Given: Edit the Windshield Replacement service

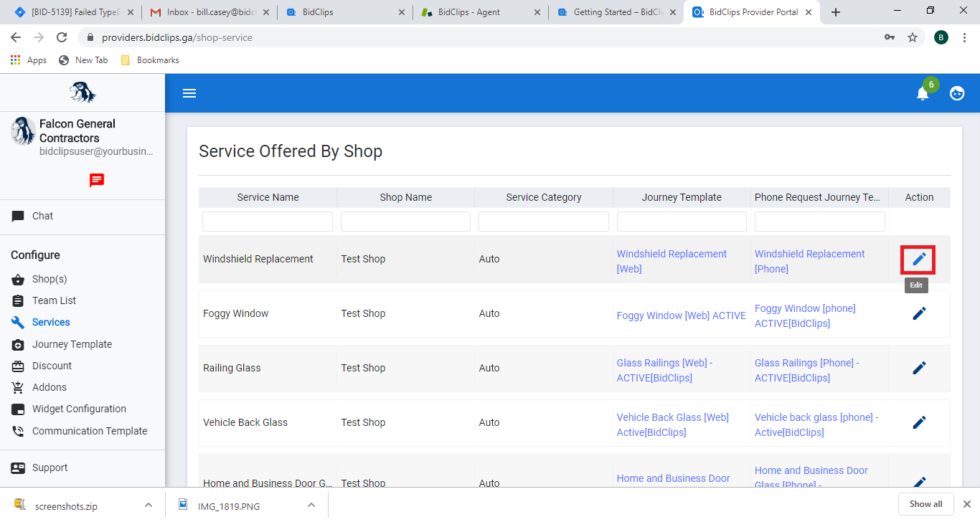Looking at the screenshot, I should click(919, 259).
